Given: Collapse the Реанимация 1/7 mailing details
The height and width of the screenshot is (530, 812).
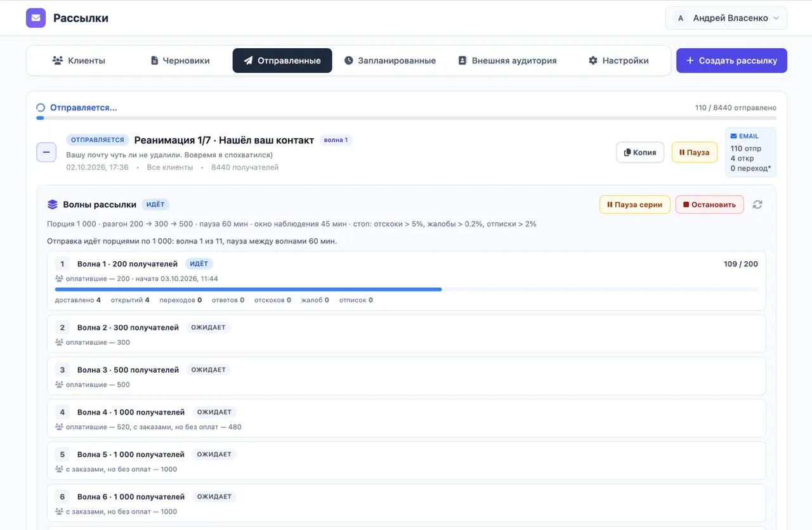Looking at the screenshot, I should click(46, 152).
